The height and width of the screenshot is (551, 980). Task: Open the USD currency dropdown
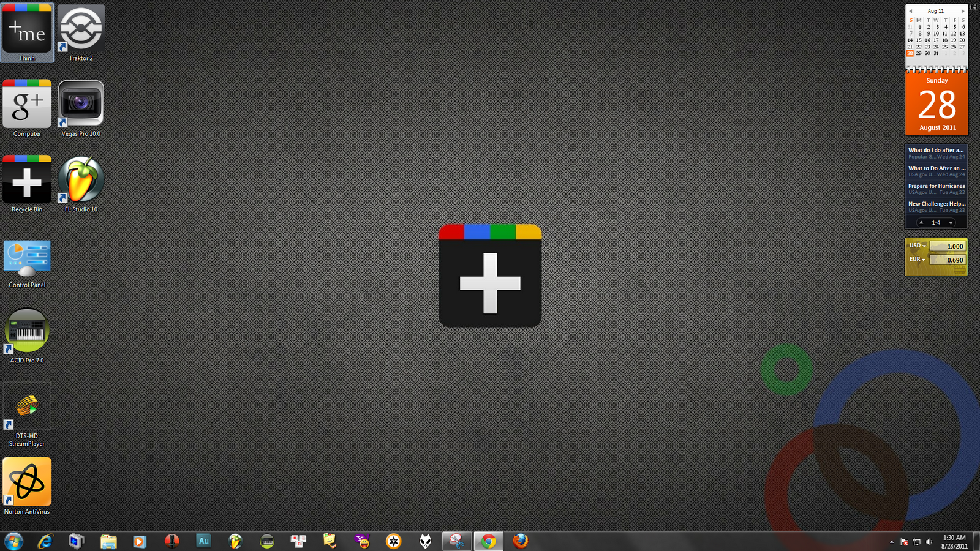click(x=918, y=246)
